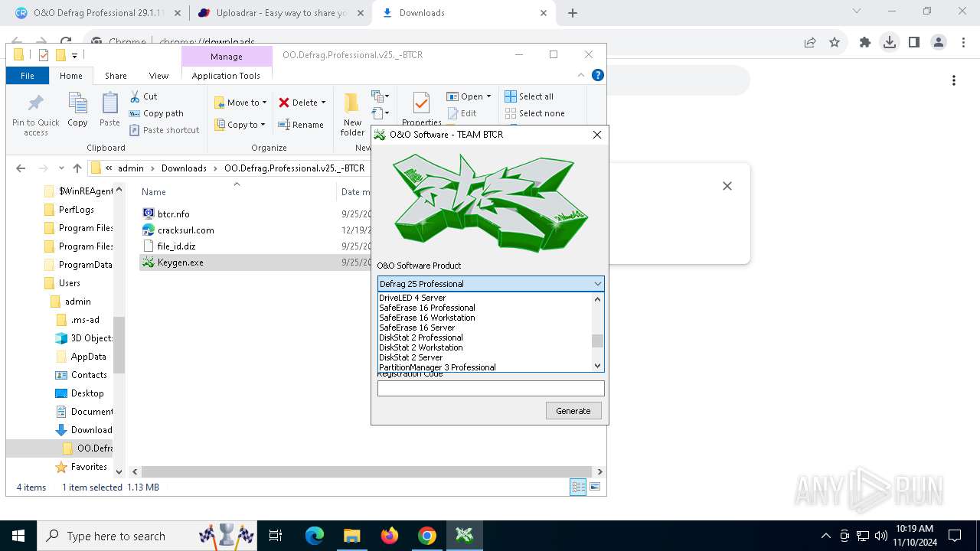Switch to the Share ribbon tab
980x551 pixels.
[x=116, y=76]
